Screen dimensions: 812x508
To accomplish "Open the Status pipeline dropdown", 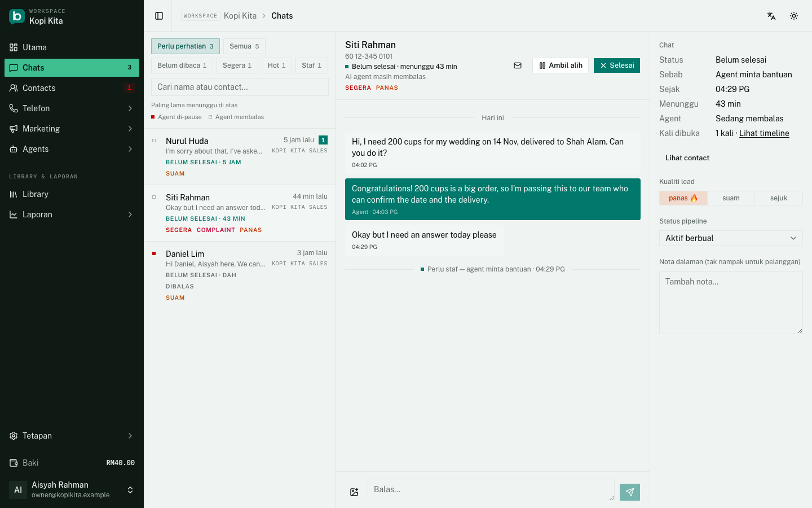I will [731, 238].
